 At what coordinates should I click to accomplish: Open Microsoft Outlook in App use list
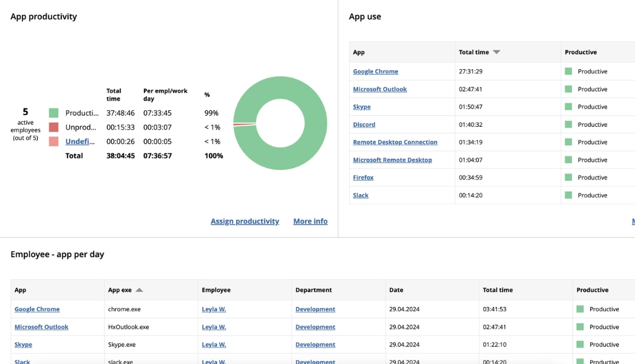[x=379, y=89]
